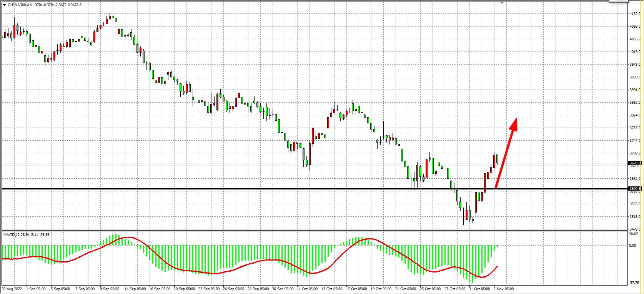The image size is (644, 294).
Task: Click the current price label 3678.8
Action: click(634, 163)
